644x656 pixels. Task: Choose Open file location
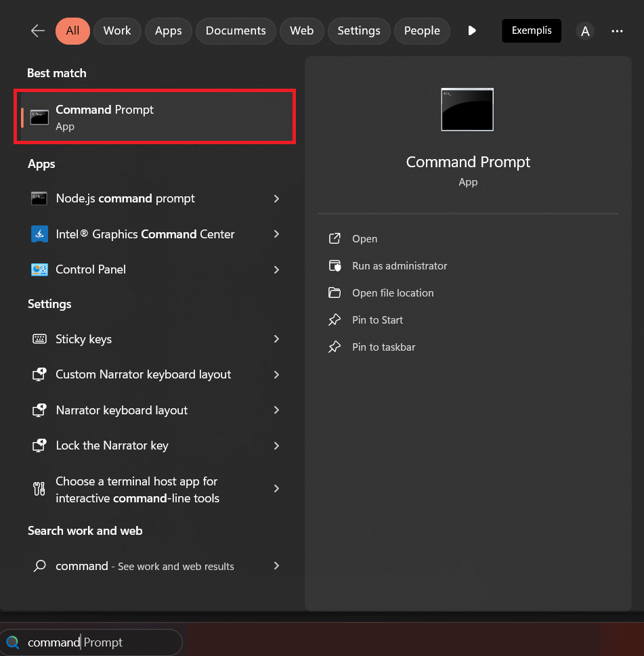[393, 293]
